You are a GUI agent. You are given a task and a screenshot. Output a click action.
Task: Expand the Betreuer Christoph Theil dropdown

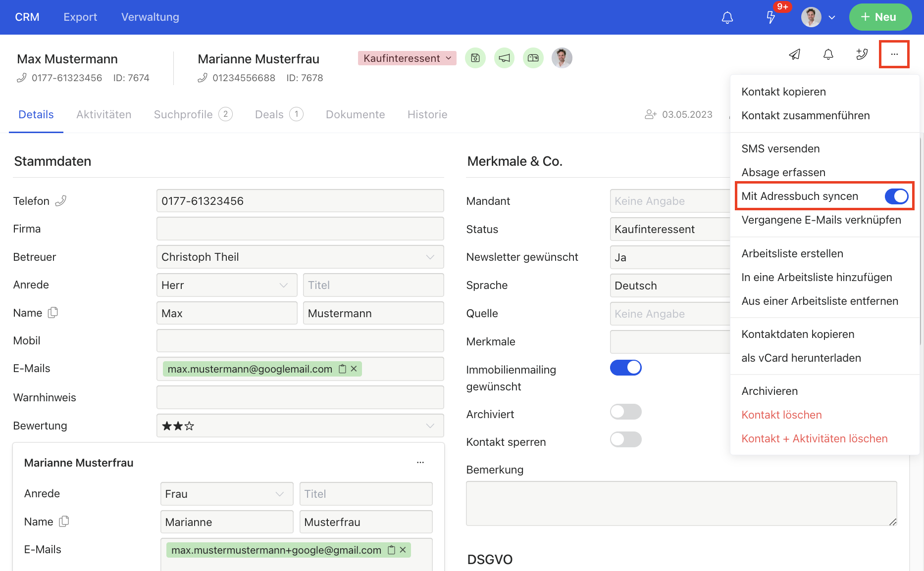tap(300, 257)
